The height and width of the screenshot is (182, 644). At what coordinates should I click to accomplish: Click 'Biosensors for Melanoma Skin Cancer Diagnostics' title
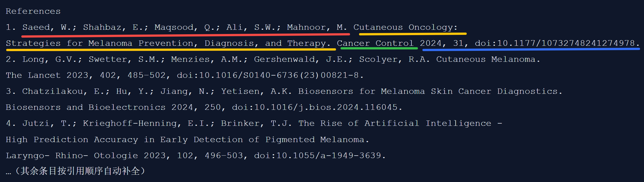[430, 91]
